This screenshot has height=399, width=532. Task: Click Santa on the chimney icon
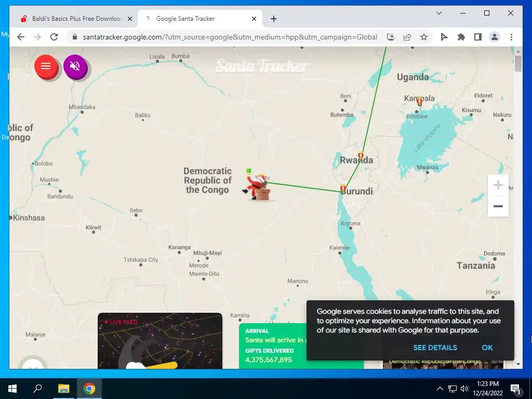tap(258, 186)
